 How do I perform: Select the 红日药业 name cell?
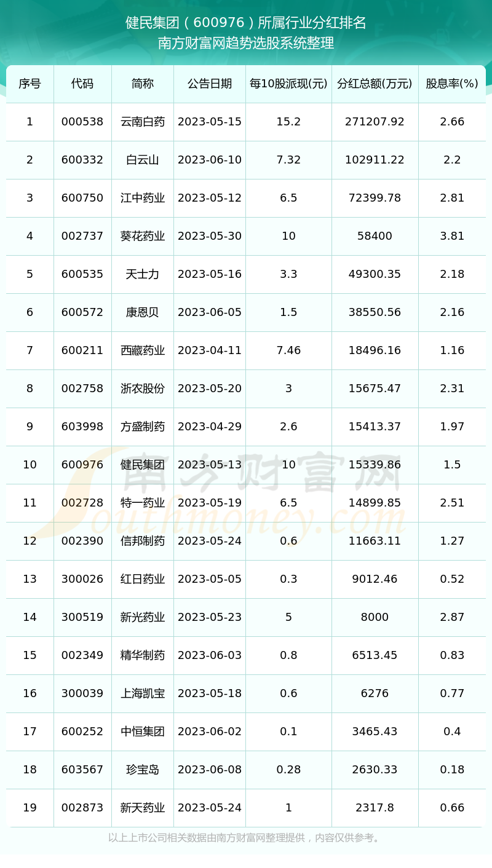click(143, 579)
